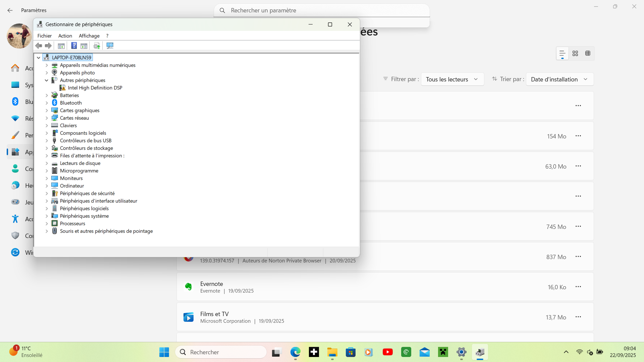Open the clock showing 09:04

[x=623, y=352]
